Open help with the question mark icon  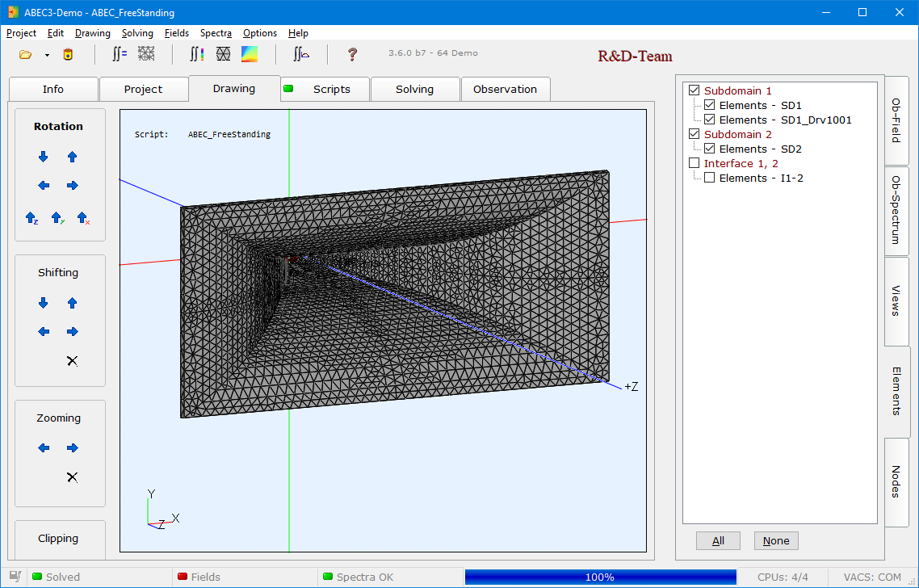352,55
